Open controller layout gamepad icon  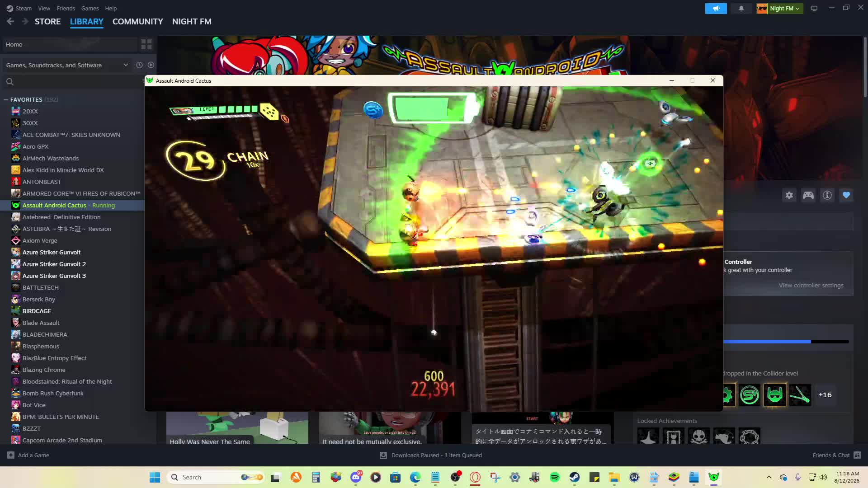click(808, 195)
